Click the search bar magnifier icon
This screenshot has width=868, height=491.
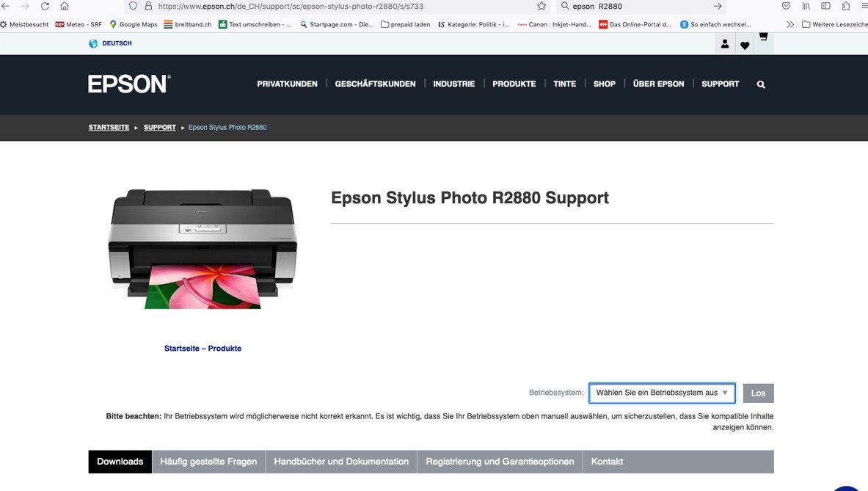565,6
